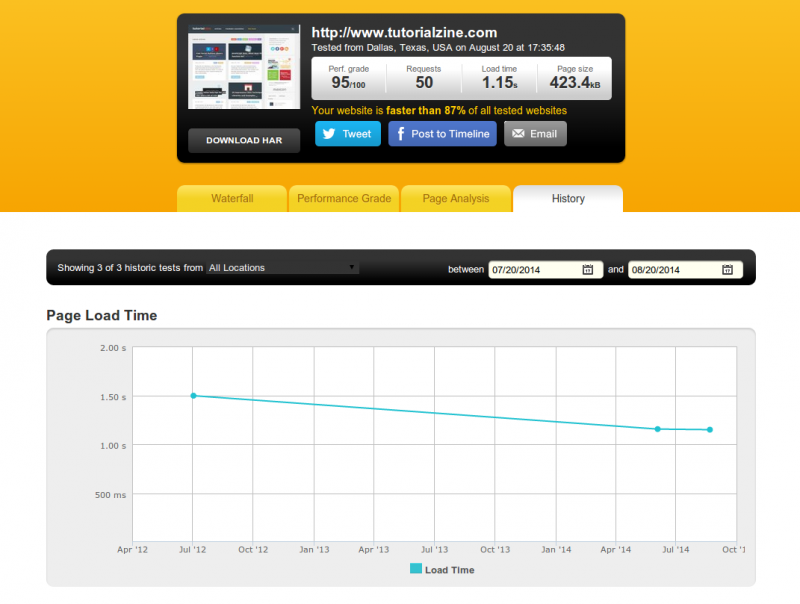This screenshot has width=800, height=604.
Task: Open calendar picker for 07/20/2014 start date
Action: tap(588, 269)
